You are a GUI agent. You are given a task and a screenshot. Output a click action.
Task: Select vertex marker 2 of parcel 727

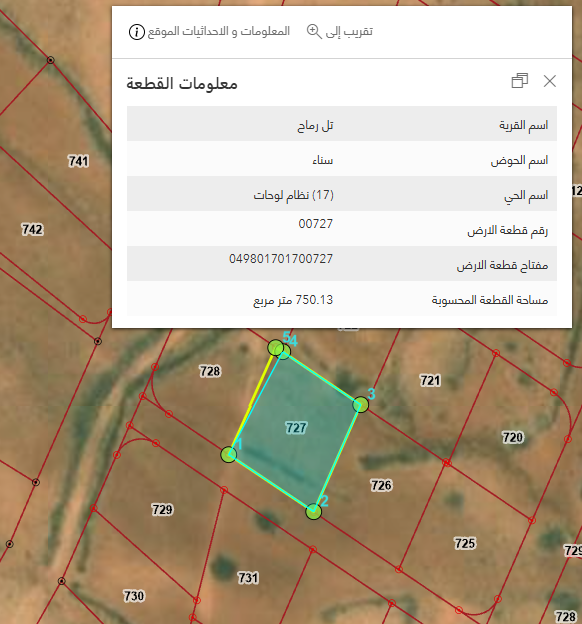[x=313, y=511]
